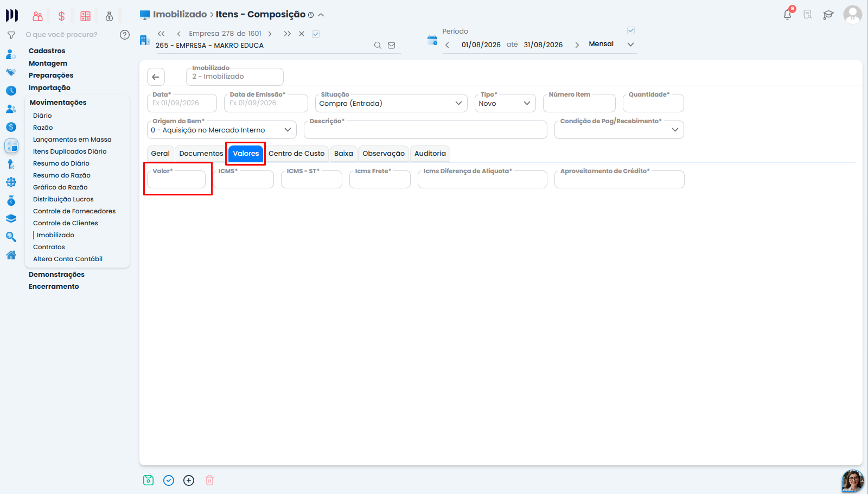This screenshot has height=494, width=868.
Task: Open Condição de Pag/Recebimento dropdown
Action: [x=619, y=130]
